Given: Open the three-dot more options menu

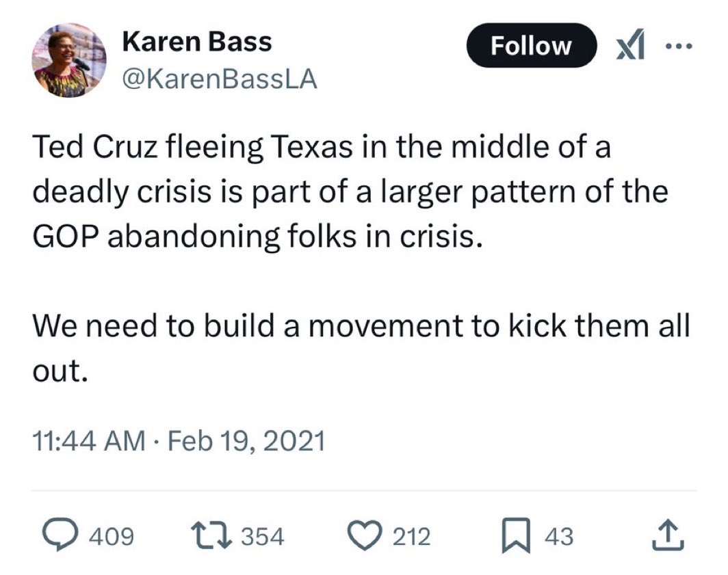Looking at the screenshot, I should click(x=680, y=46).
